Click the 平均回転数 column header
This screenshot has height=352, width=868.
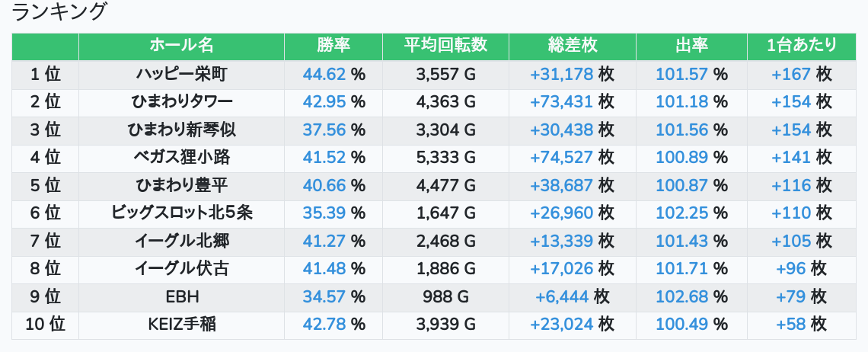(x=445, y=46)
